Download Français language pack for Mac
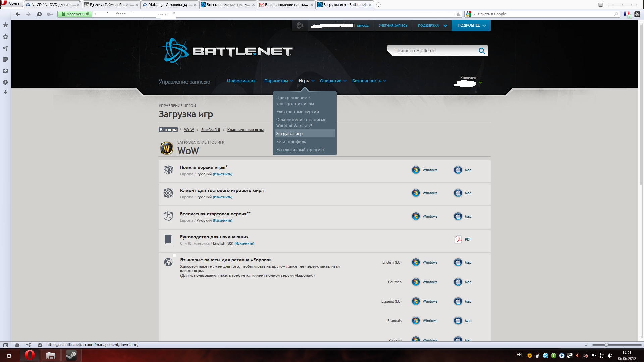This screenshot has width=644, height=362. tap(463, 321)
